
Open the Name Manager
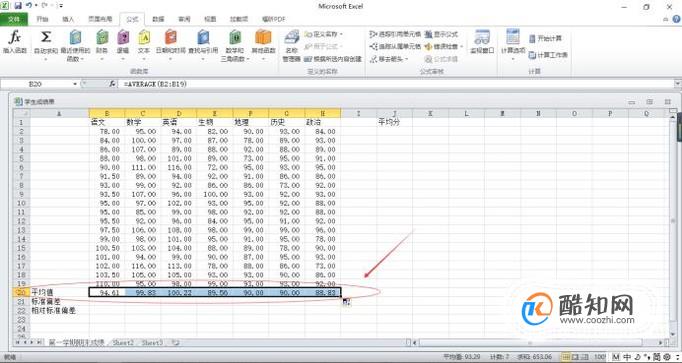[x=291, y=46]
